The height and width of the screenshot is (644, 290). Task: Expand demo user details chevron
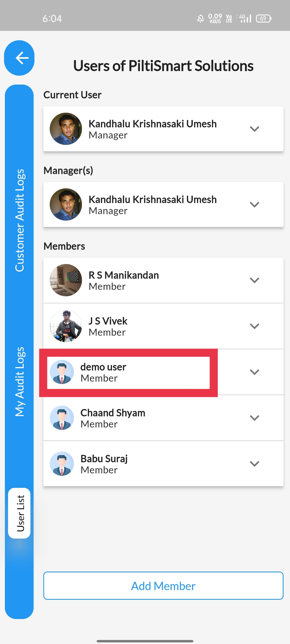pyautogui.click(x=254, y=372)
